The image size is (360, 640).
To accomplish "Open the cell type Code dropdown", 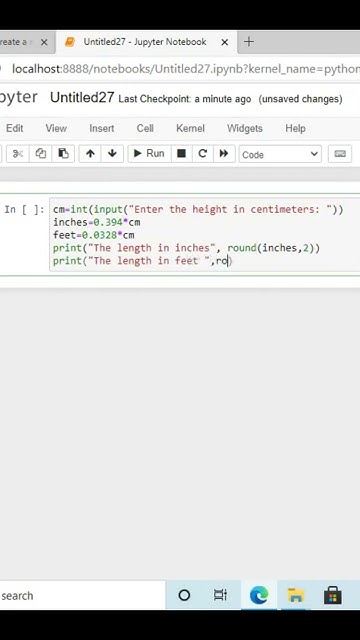I will 280,154.
